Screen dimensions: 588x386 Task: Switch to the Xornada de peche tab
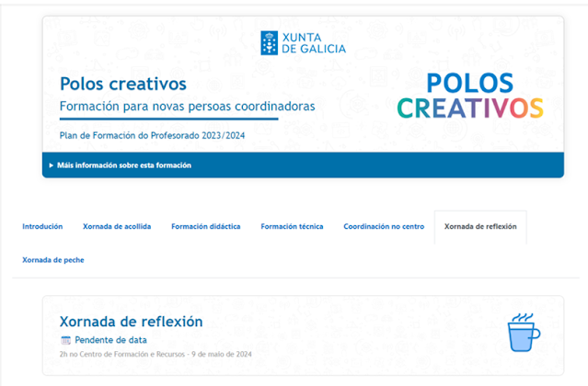click(53, 260)
